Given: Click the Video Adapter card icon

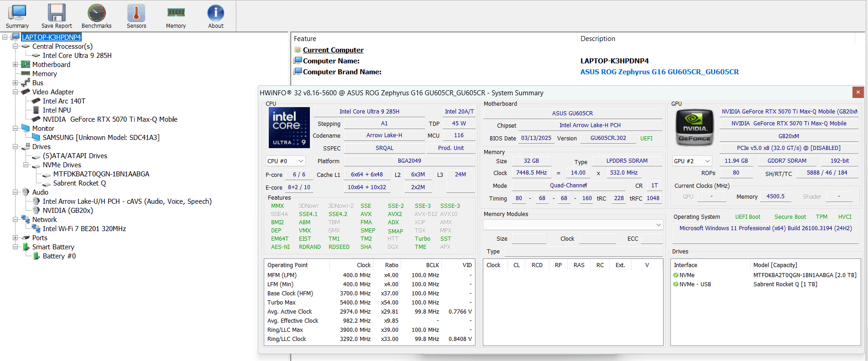Looking at the screenshot, I should 26,92.
